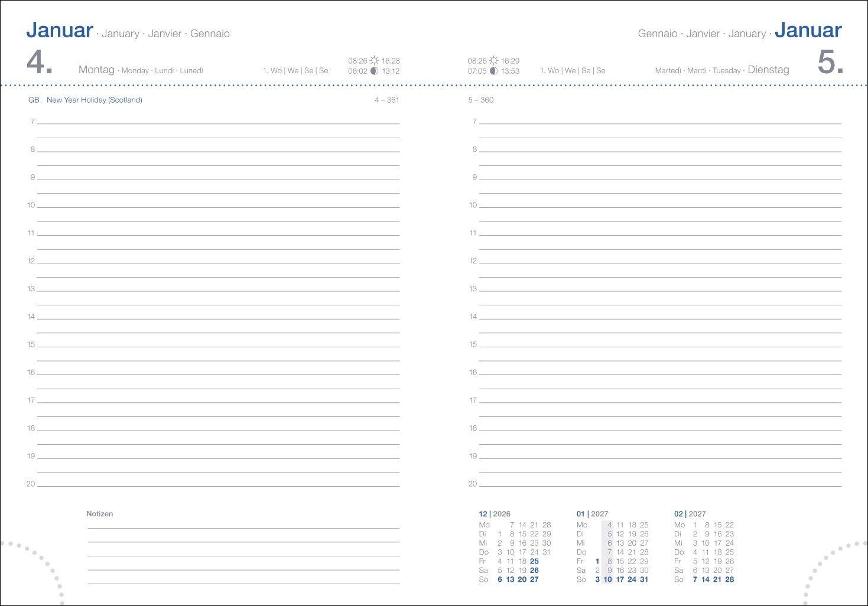Click the GB country code label
The width and height of the screenshot is (868, 606).
(34, 100)
